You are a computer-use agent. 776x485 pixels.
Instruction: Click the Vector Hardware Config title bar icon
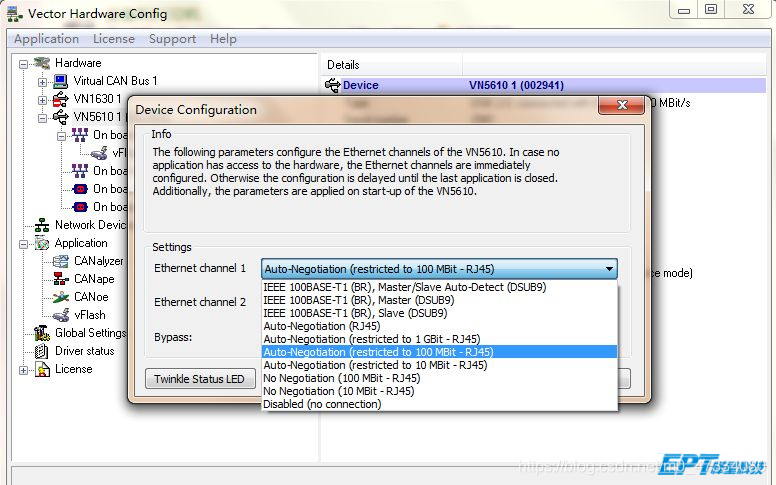click(x=15, y=14)
